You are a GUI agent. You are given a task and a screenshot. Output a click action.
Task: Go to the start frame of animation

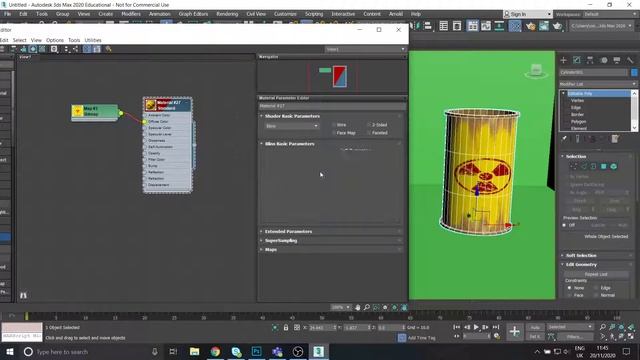[457, 327]
